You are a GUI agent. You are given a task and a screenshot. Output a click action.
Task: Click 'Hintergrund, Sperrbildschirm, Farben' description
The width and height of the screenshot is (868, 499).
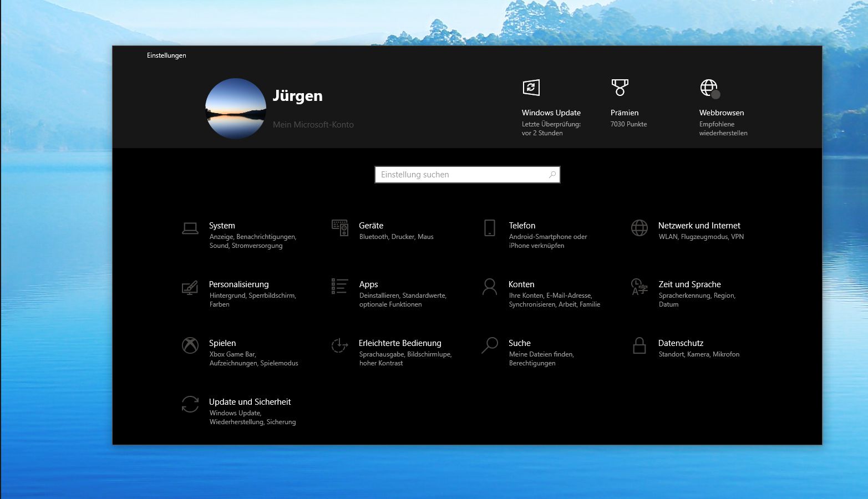253,300
